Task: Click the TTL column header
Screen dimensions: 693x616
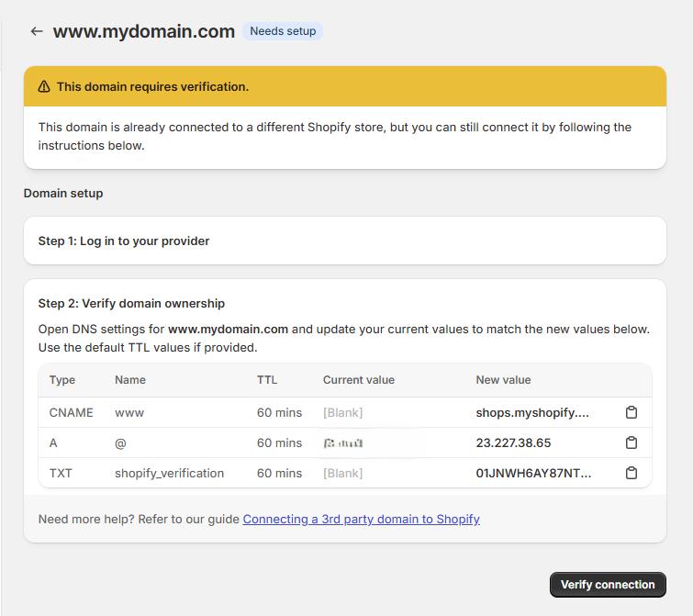Action: [267, 379]
